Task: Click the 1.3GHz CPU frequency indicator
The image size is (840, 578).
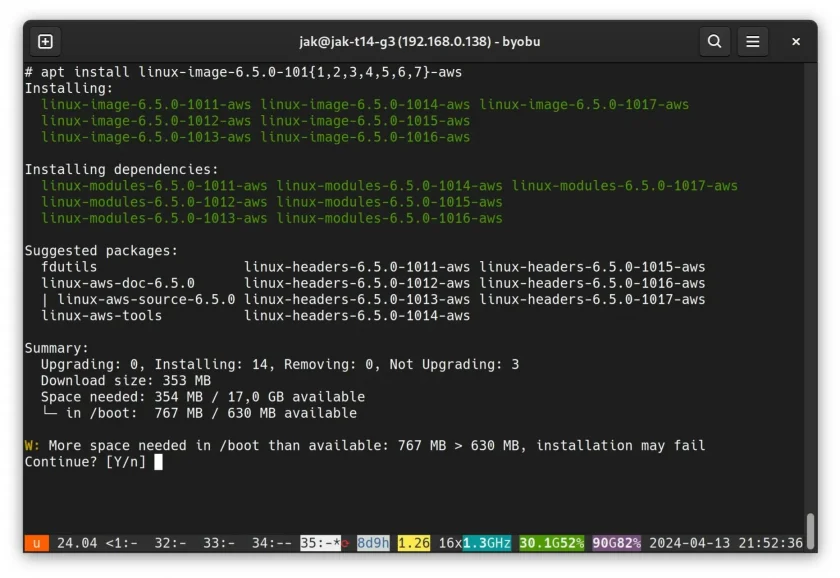Action: [x=486, y=543]
